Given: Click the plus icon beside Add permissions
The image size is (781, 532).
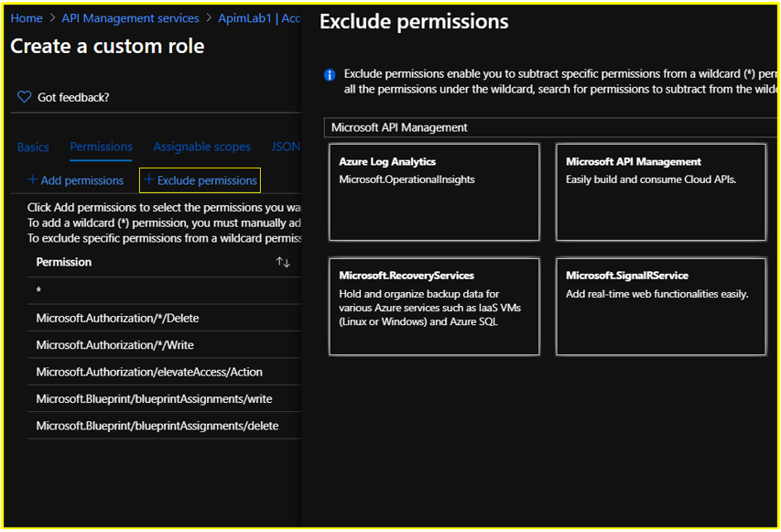Looking at the screenshot, I should [x=32, y=179].
